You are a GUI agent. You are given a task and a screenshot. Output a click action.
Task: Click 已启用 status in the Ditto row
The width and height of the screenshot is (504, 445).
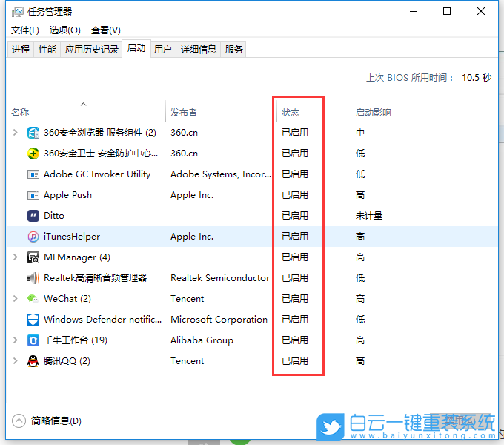coord(295,216)
